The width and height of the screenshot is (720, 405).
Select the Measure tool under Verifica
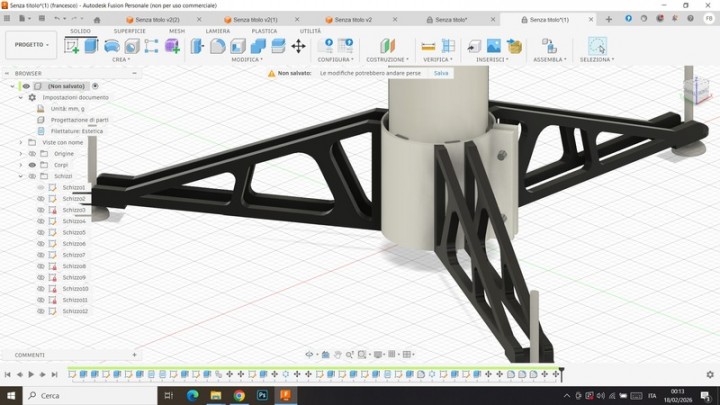(428, 46)
